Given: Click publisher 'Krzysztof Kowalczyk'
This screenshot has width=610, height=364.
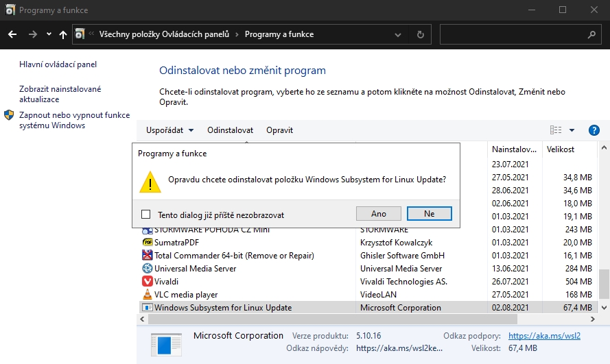Looking at the screenshot, I should [397, 243].
